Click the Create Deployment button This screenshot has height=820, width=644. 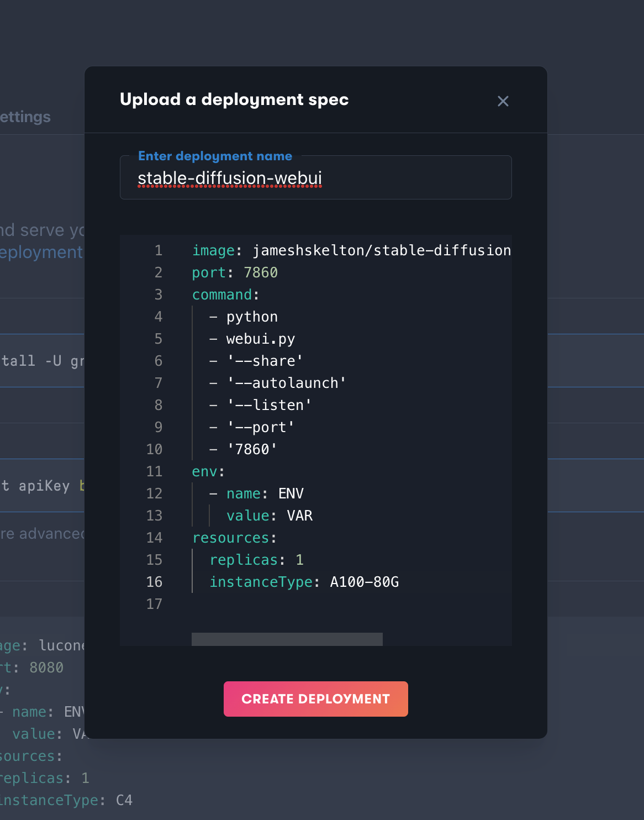pos(316,699)
